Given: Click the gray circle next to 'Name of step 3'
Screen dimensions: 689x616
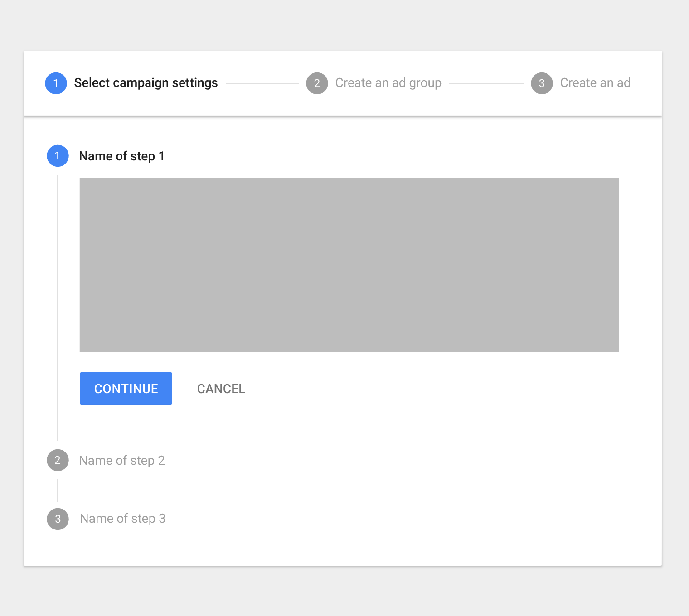Looking at the screenshot, I should pyautogui.click(x=58, y=519).
